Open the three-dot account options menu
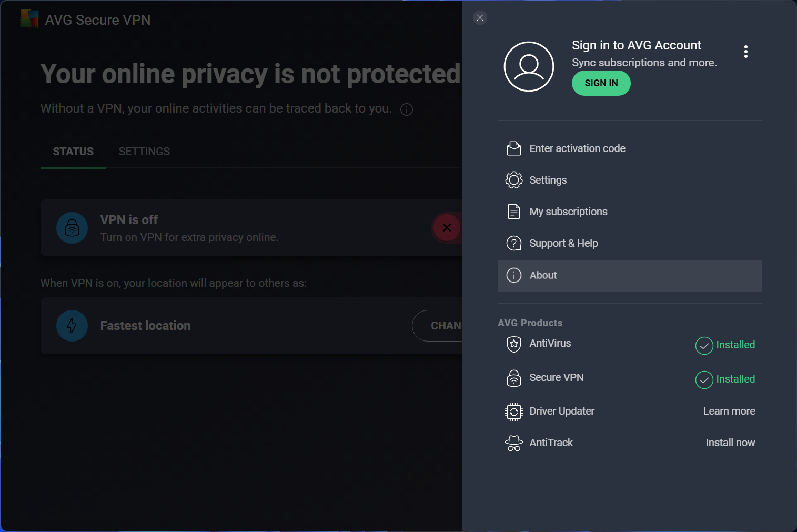 (x=745, y=52)
